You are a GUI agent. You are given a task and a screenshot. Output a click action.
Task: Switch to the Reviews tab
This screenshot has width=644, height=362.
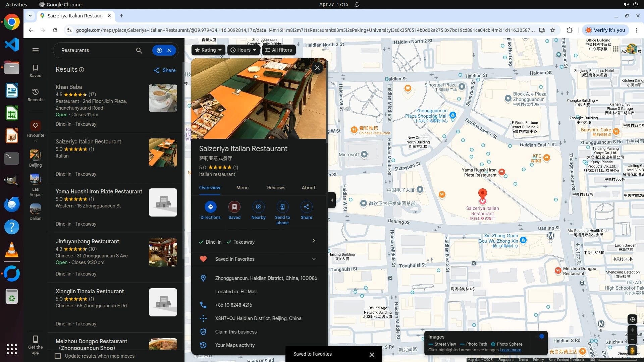276,188
